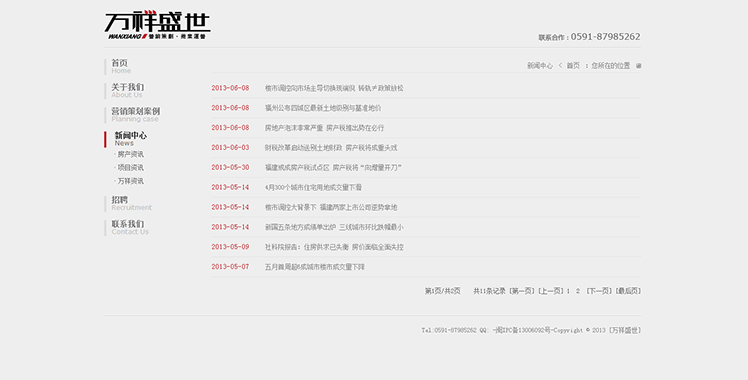Click the 新闻中心 breadcrumb link
This screenshot has height=380, width=748.
pos(540,66)
